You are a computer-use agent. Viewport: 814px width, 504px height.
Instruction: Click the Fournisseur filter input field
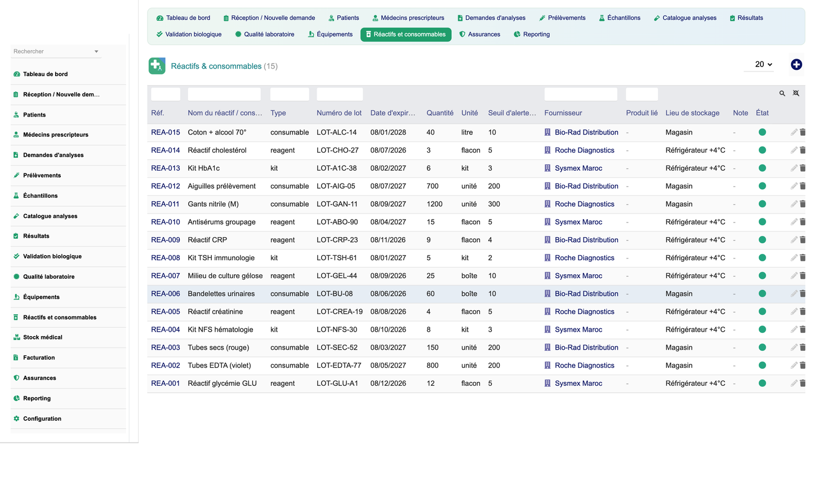[x=581, y=94]
